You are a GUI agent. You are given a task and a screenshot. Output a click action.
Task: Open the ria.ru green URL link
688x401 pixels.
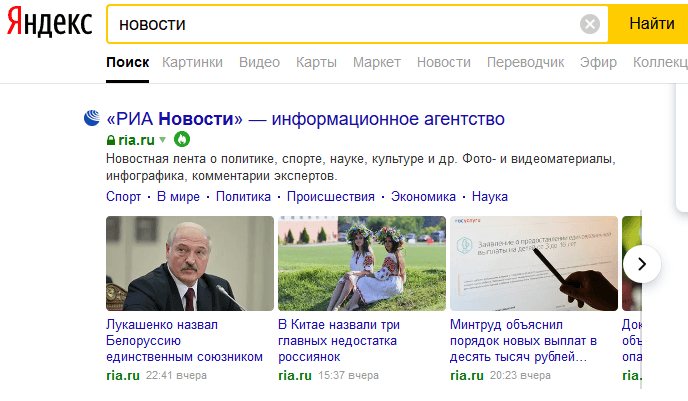pyautogui.click(x=136, y=140)
